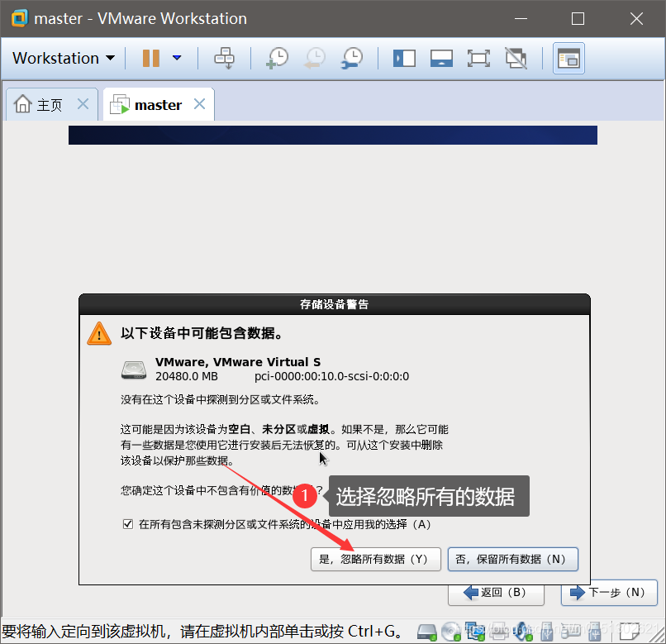
Task: Click the 没有在这个设备中探测到分区或文件系统 text
Action: pyautogui.click(x=220, y=399)
